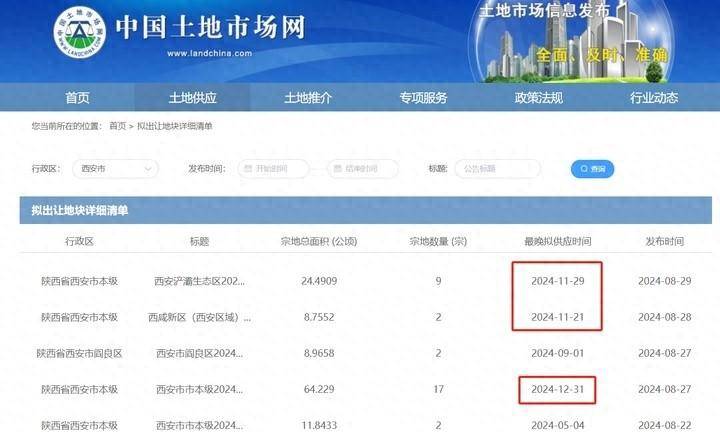The image size is (720, 439).
Task: Click the 最晚拟供应时间 column header
Action: tap(558, 241)
